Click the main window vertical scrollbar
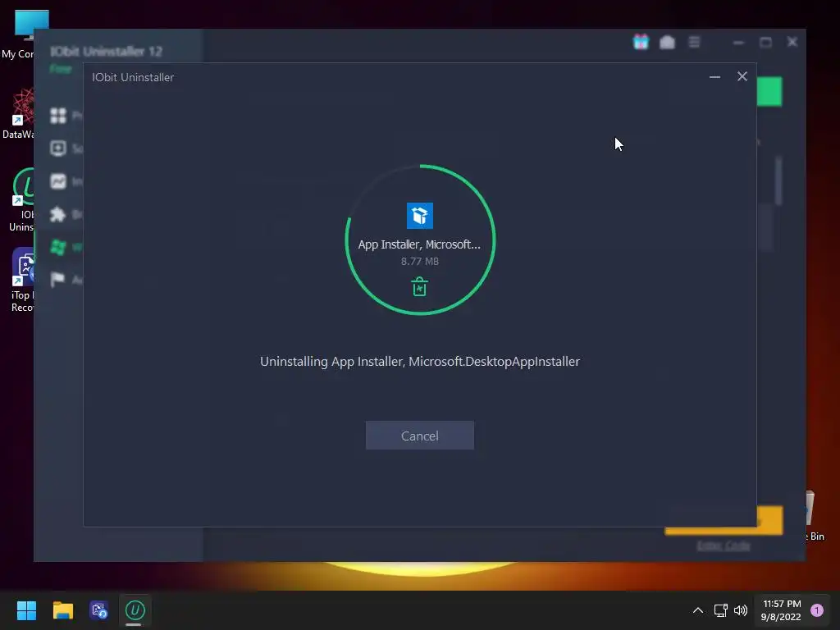840x630 pixels. tap(778, 180)
